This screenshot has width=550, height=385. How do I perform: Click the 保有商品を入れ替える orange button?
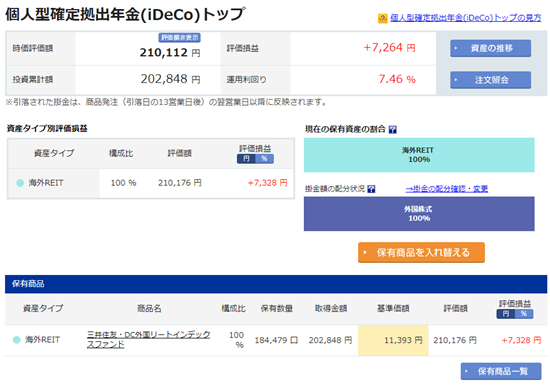tap(421, 252)
